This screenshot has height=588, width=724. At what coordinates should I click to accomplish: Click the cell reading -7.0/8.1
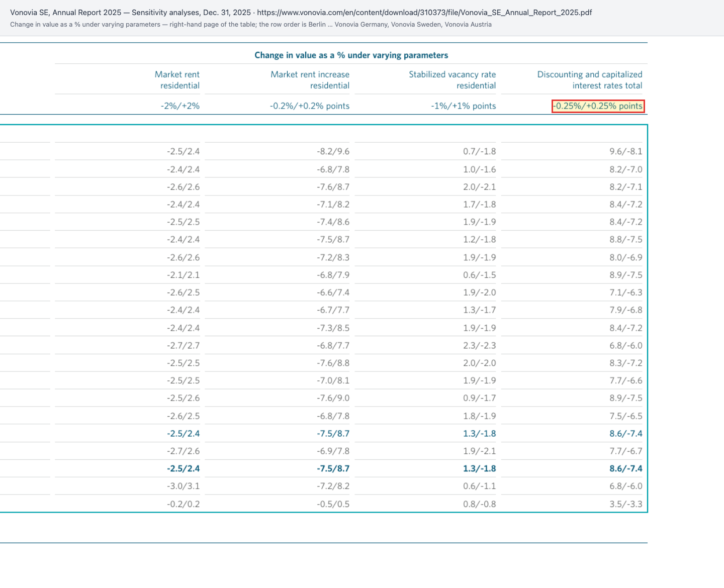[x=333, y=380]
